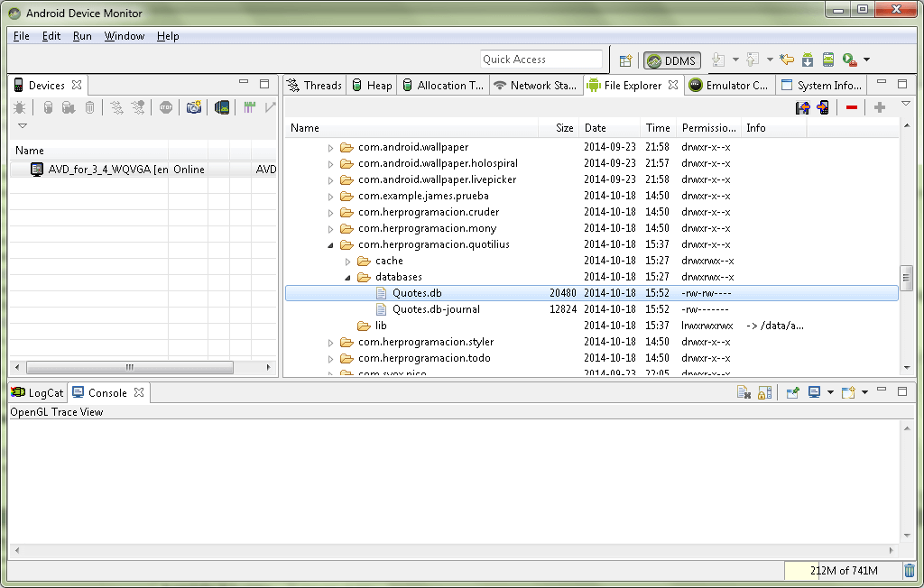
Task: Switch to the Allocation Tracker tab
Action: point(443,86)
